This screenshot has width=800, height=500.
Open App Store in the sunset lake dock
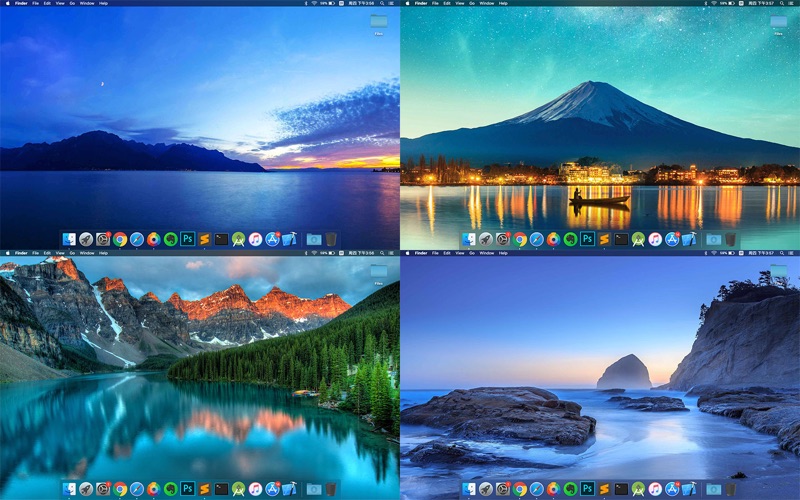pyautogui.click(x=272, y=239)
